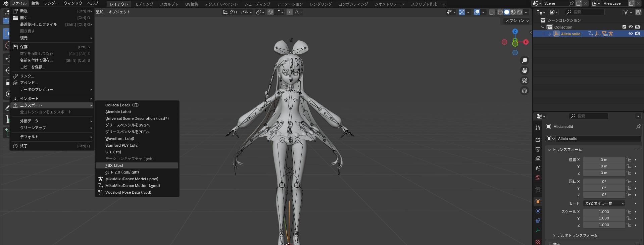Hide Alicia solid via eye icon

pos(631,34)
